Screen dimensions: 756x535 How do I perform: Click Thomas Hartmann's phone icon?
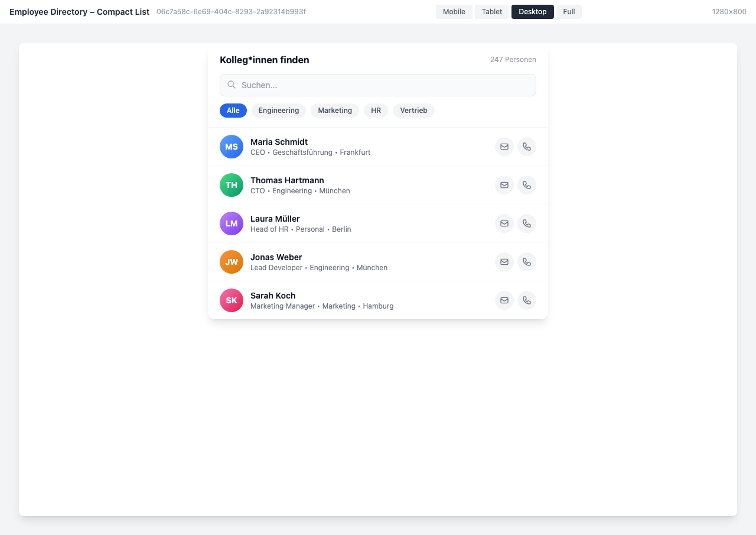tap(526, 185)
